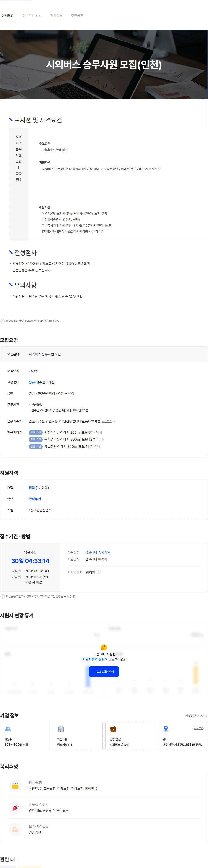Select the 상세요강 tab
This screenshot has height=868, width=208.
tap(8, 16)
